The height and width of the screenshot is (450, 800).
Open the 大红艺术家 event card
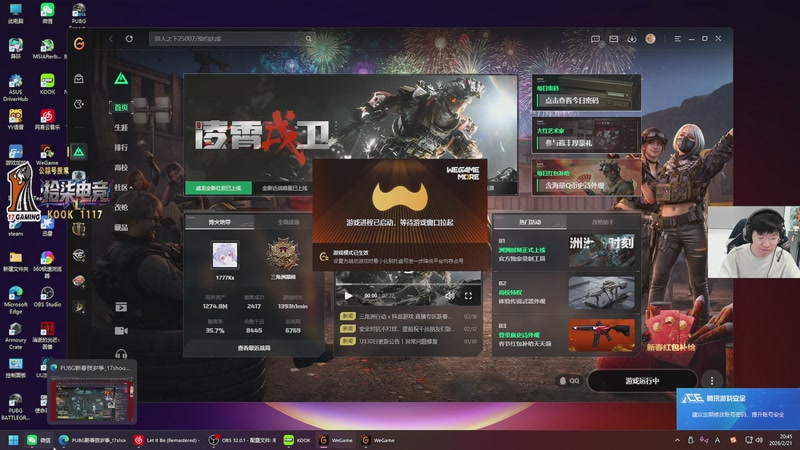pyautogui.click(x=586, y=135)
